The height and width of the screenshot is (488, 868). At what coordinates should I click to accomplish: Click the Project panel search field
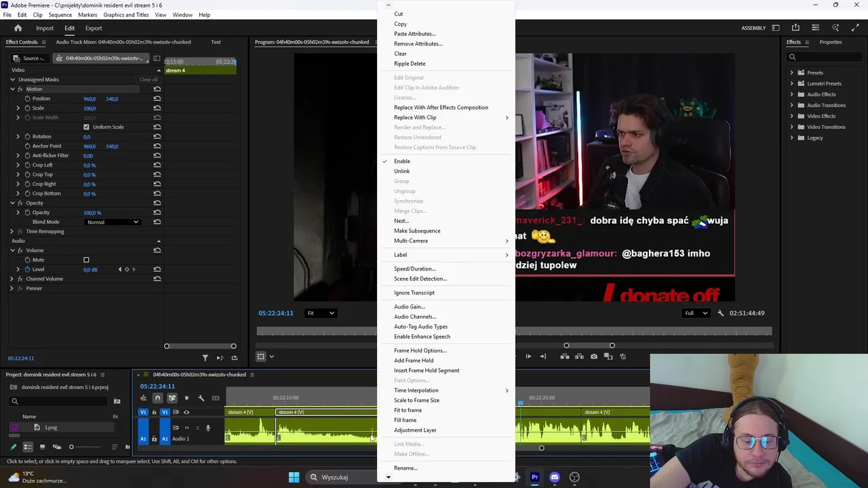coord(58,401)
